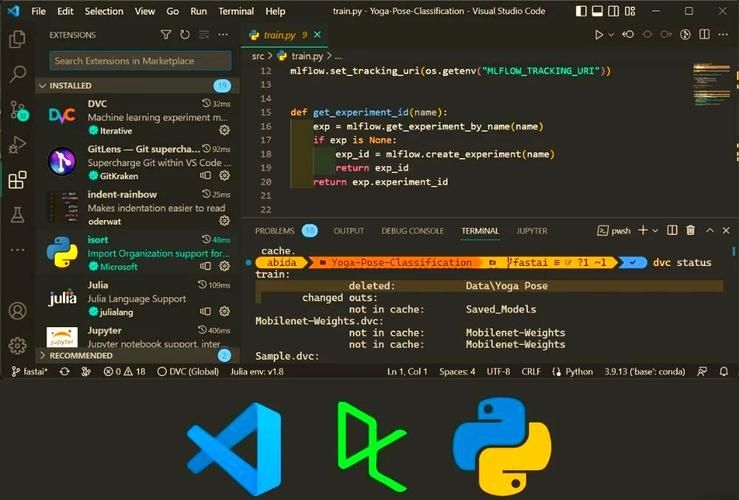Switch to the DEBUG CONSOLE panel tab
The height and width of the screenshot is (500, 739).
click(412, 231)
